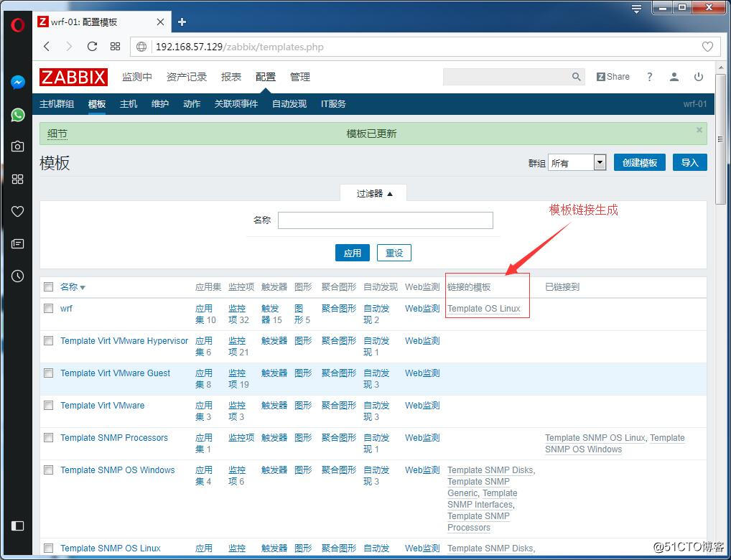This screenshot has height=560, width=731.
Task: Click the browser address bar URL
Action: click(240, 47)
